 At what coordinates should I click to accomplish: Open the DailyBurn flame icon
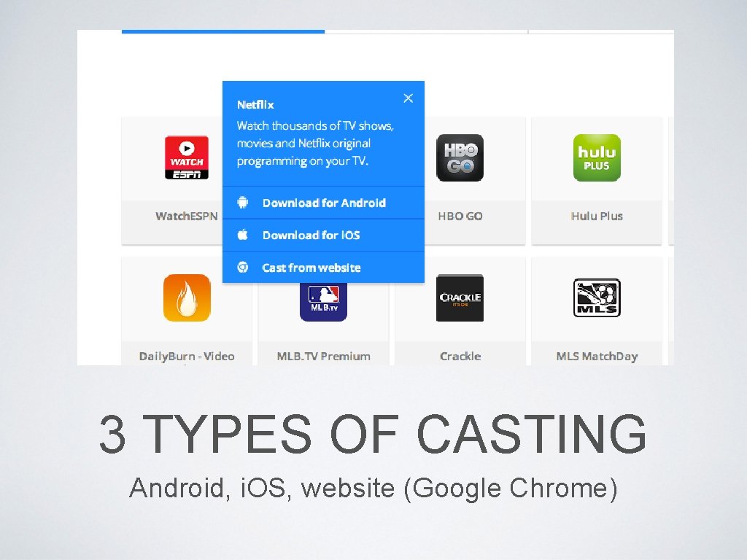click(187, 297)
